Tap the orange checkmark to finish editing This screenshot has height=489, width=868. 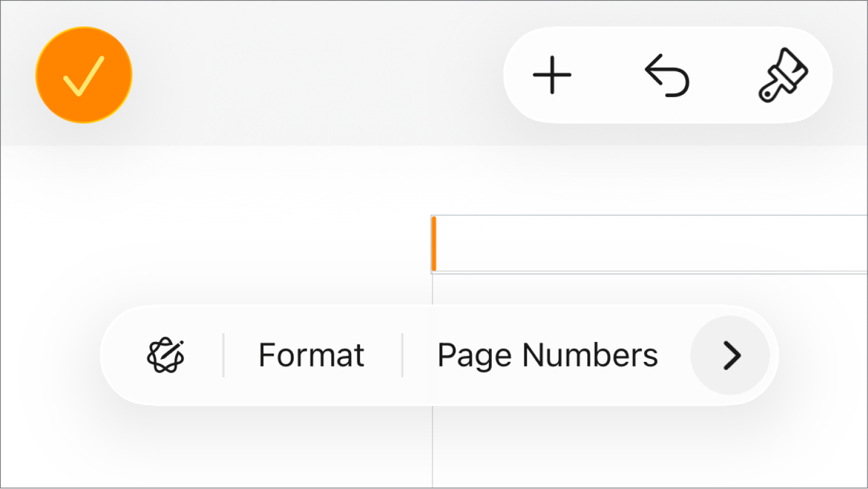83,75
